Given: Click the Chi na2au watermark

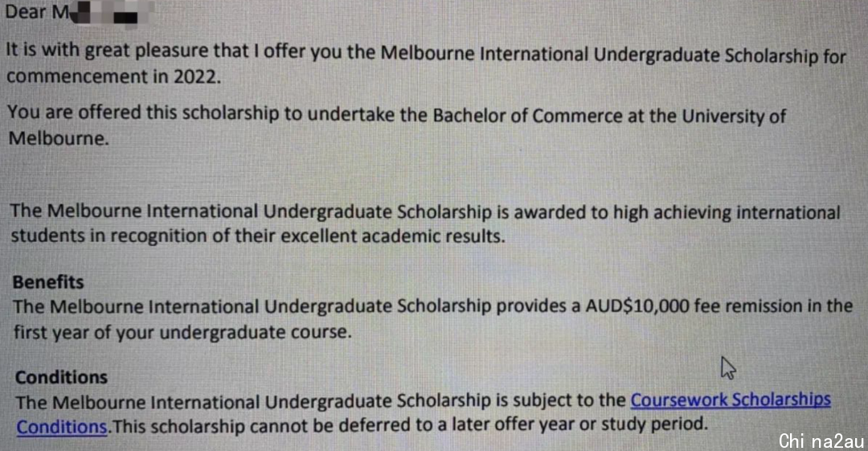Looking at the screenshot, I should pyautogui.click(x=821, y=441).
